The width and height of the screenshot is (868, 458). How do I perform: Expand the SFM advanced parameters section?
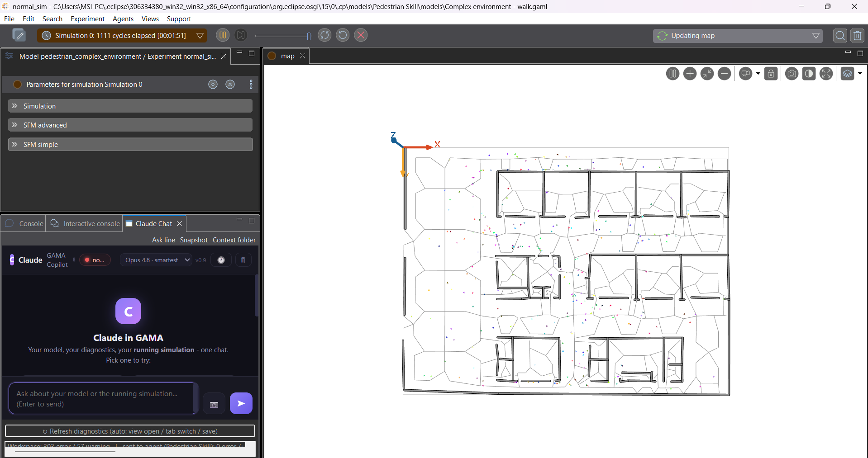(130, 125)
